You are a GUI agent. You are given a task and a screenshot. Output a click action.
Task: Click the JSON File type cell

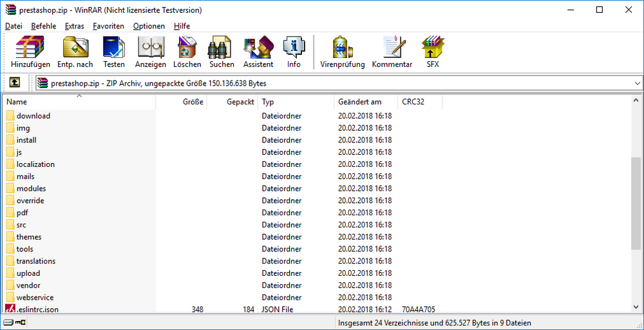pos(278,309)
